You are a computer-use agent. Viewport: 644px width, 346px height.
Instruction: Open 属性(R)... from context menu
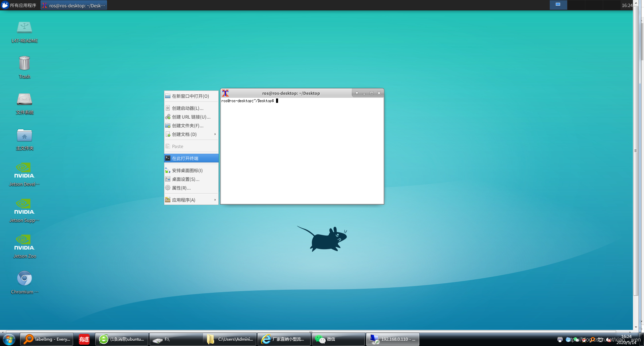coord(191,188)
